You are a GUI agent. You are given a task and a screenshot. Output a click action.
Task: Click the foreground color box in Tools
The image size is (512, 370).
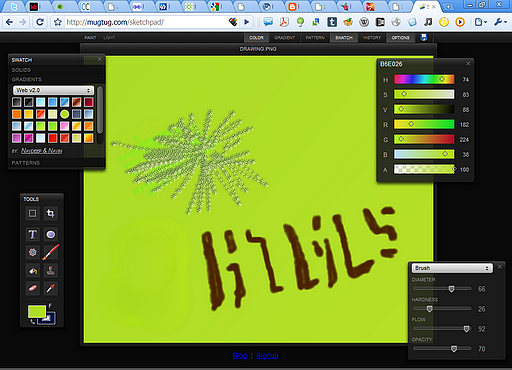[x=36, y=311]
